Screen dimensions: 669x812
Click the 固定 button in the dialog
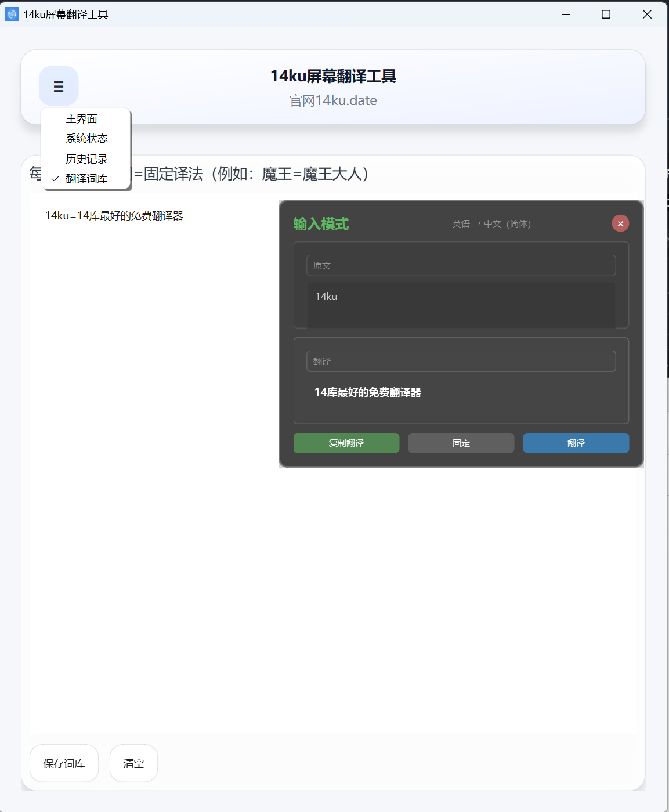click(x=461, y=443)
